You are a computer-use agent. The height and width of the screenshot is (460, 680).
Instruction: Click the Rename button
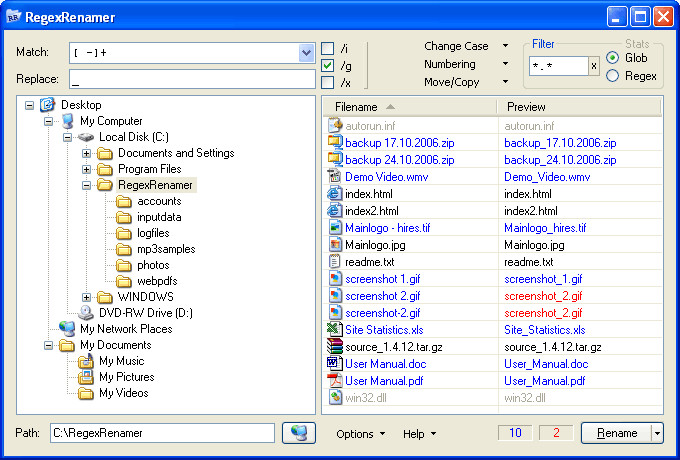pos(617,433)
